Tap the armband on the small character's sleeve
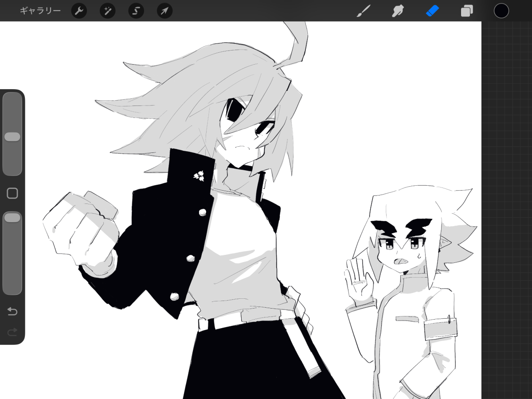The image size is (532, 399). (x=440, y=329)
